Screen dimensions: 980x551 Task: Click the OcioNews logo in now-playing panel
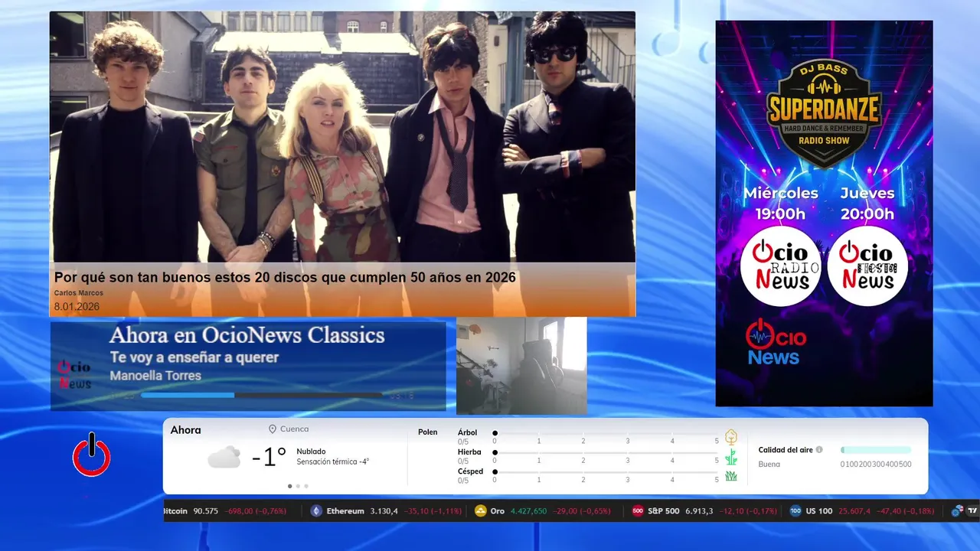[x=74, y=374]
